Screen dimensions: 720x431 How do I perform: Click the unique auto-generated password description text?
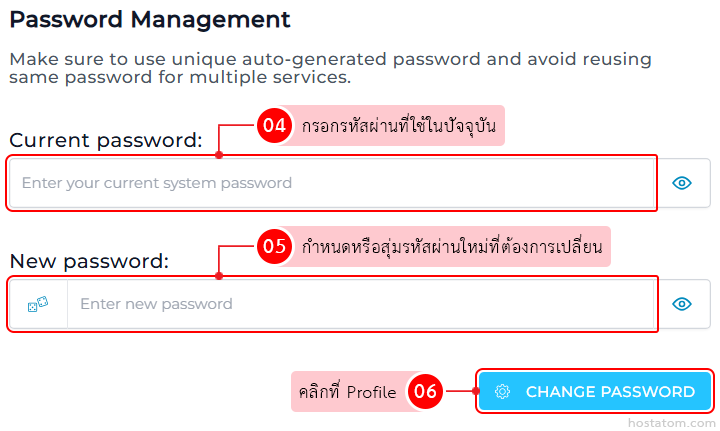coord(330,68)
